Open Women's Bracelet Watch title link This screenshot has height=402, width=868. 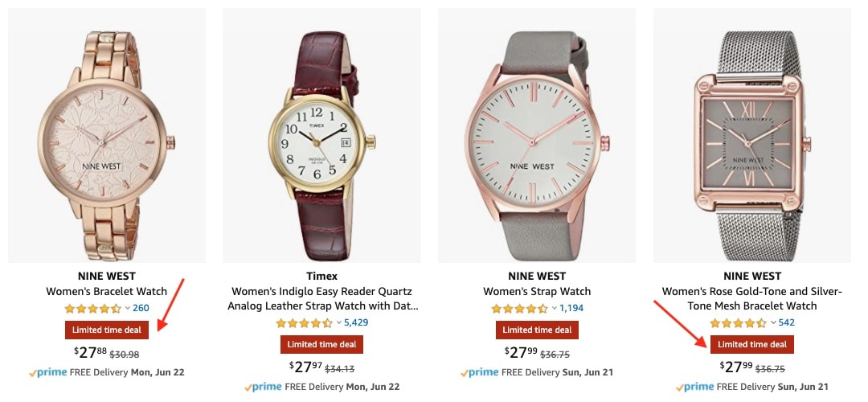coord(106,291)
